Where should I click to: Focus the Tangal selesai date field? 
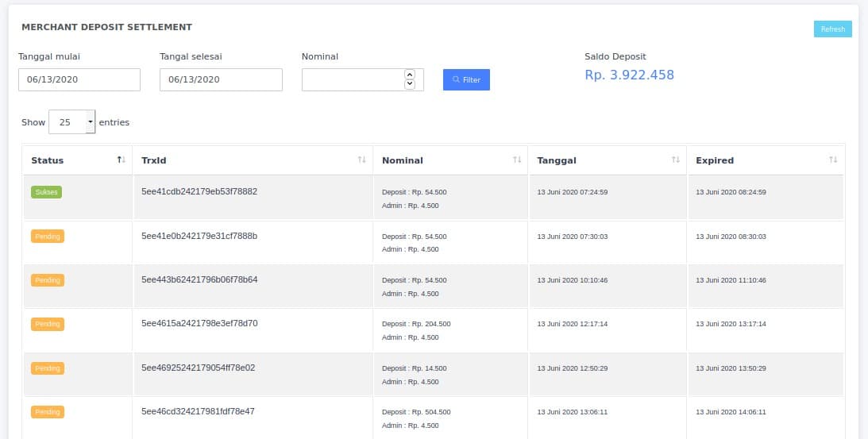[221, 79]
